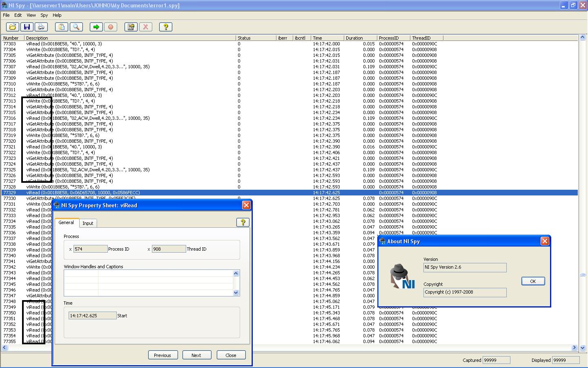Image resolution: width=588 pixels, height=368 pixels.
Task: Copy selected calls with clipboard icon
Action: pos(62,27)
